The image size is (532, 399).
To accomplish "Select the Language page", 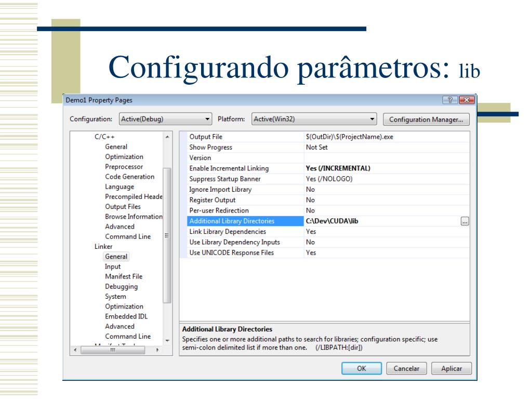I will [119, 187].
